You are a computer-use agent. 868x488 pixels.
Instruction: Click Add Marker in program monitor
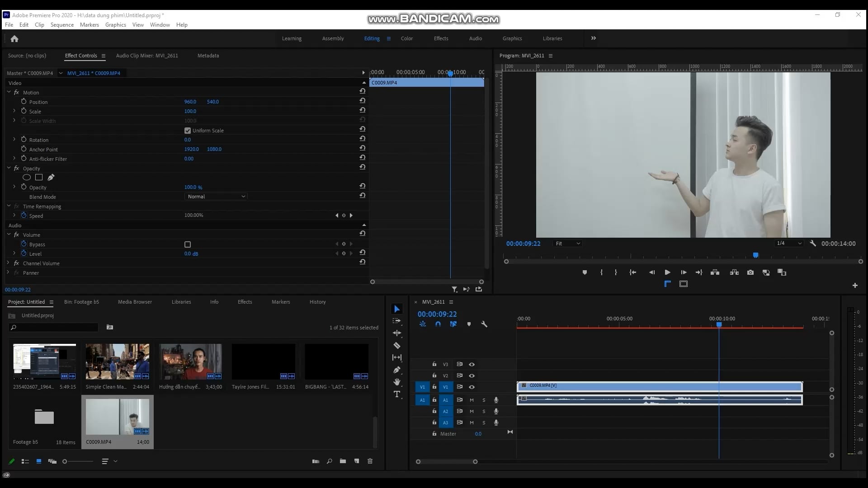585,272
